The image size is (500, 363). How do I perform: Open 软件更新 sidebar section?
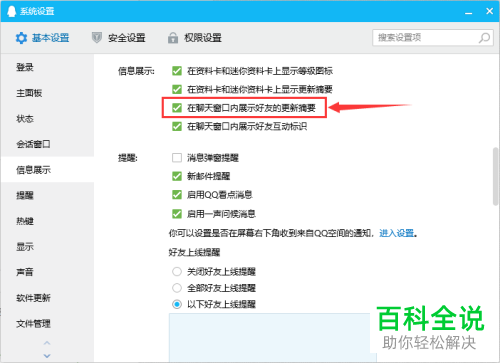(x=47, y=298)
